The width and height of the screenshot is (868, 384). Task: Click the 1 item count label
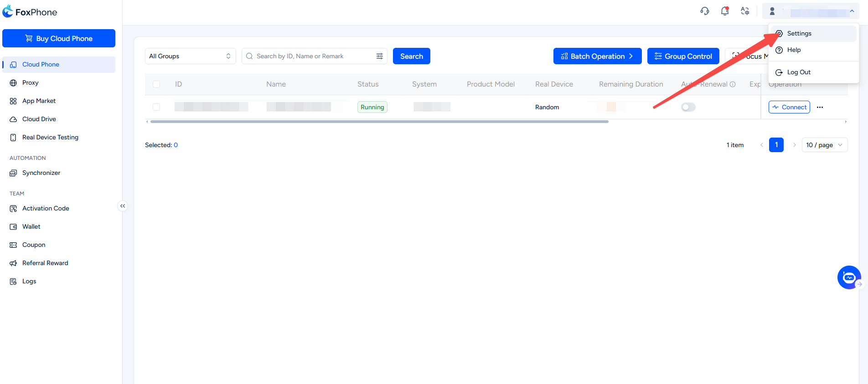(x=735, y=145)
